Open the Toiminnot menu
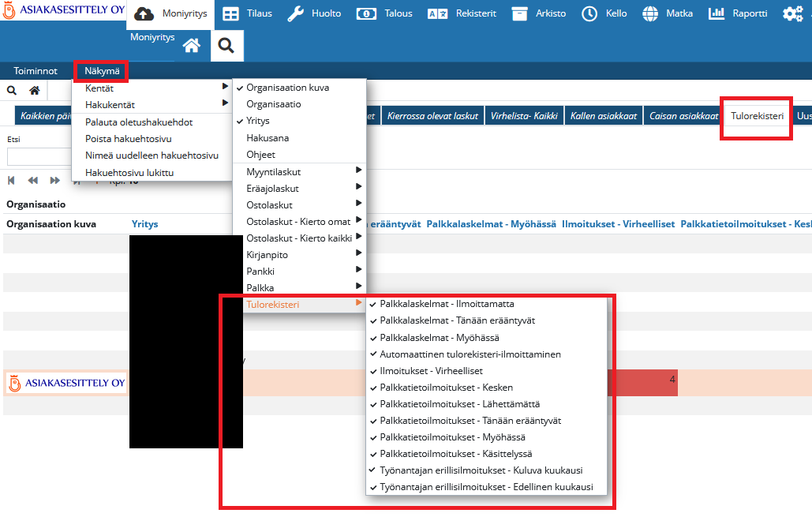Screen dimensions: 812x517 [x=36, y=71]
